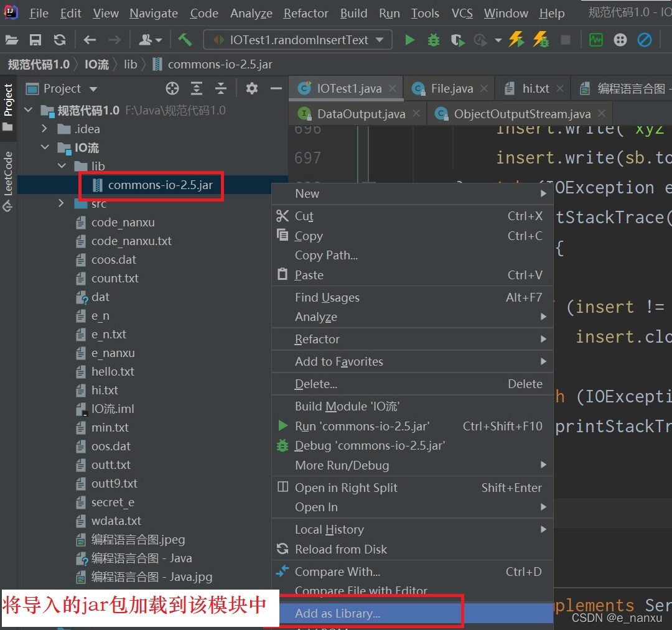Run the program with the green play icon
The height and width of the screenshot is (630, 672).
coord(409,40)
